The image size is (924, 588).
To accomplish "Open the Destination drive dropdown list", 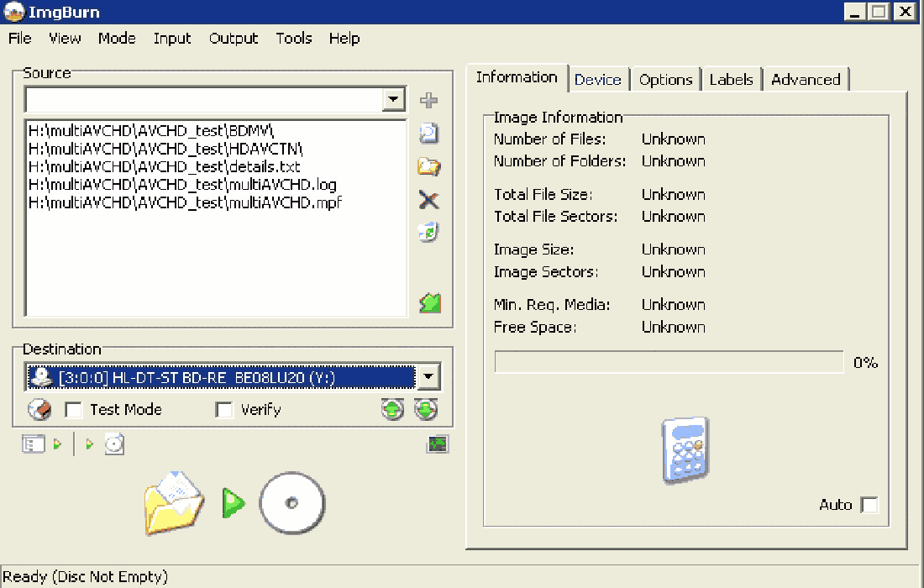I will pos(428,377).
